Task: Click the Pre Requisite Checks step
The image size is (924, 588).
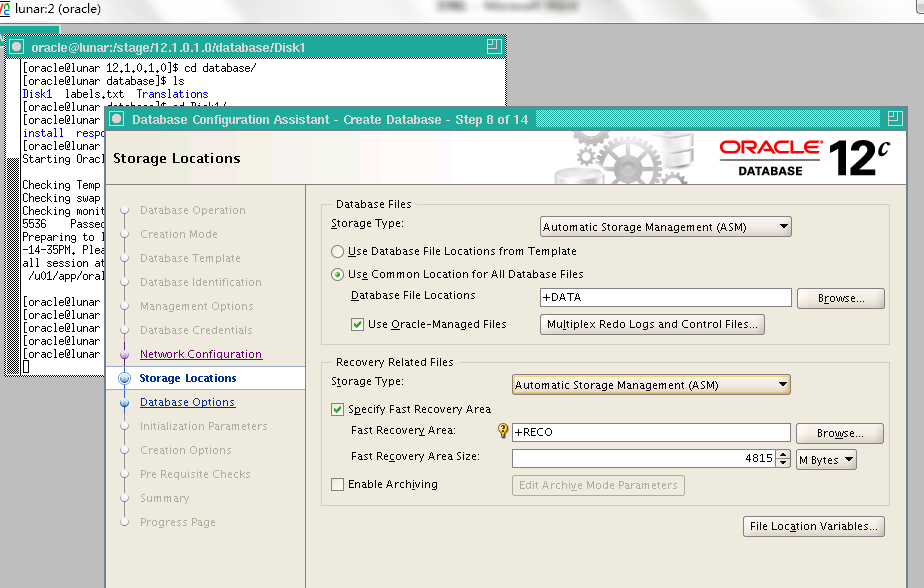Action: [195, 474]
